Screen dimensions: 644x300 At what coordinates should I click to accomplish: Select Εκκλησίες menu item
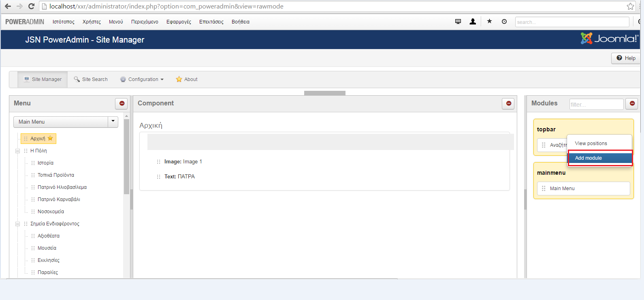(49, 260)
